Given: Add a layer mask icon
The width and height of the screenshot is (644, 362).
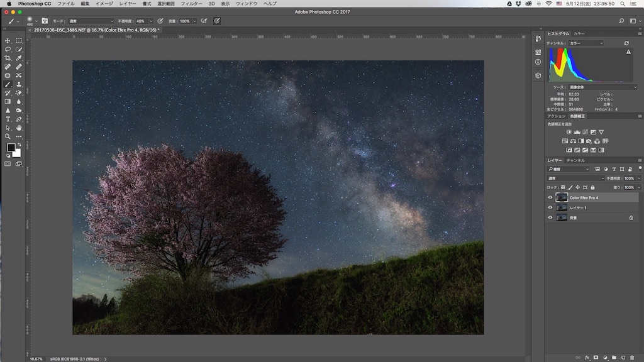Looking at the screenshot, I should (596, 358).
